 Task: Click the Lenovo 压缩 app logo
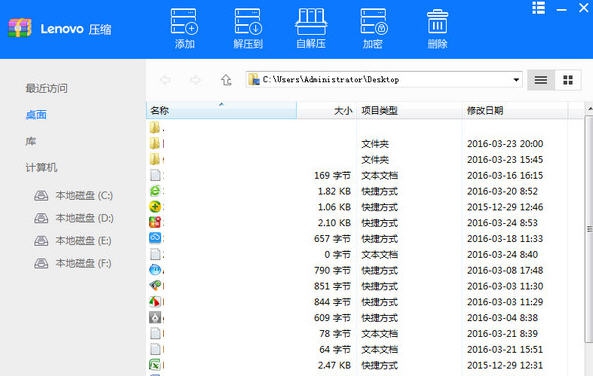click(20, 28)
